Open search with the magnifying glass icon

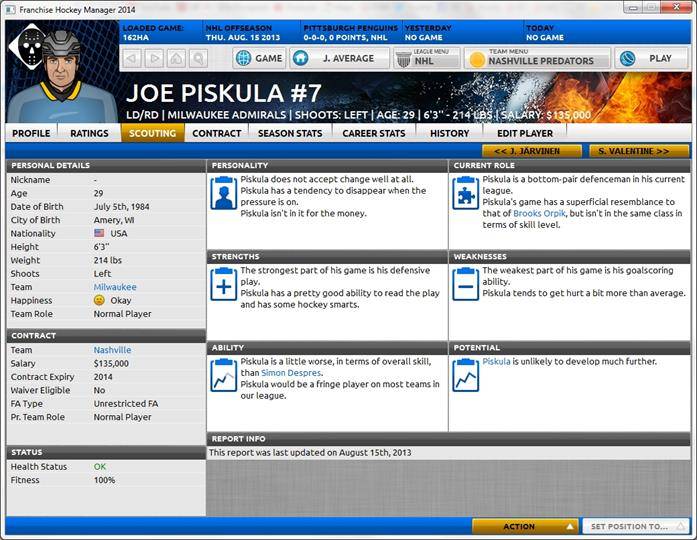(198, 58)
